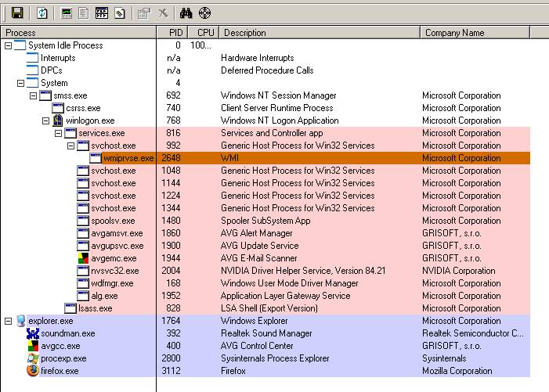This screenshot has width=549, height=392.
Task: Click the Refresh Now toolbar icon
Action: point(42,13)
